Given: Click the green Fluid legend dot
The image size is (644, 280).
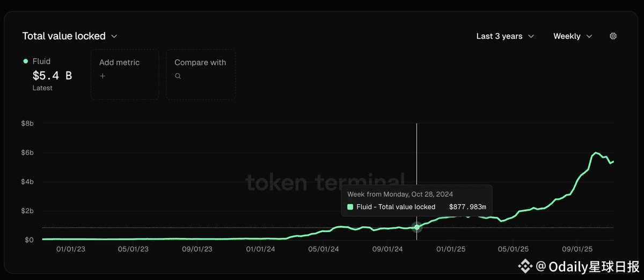Looking at the screenshot, I should pos(26,61).
